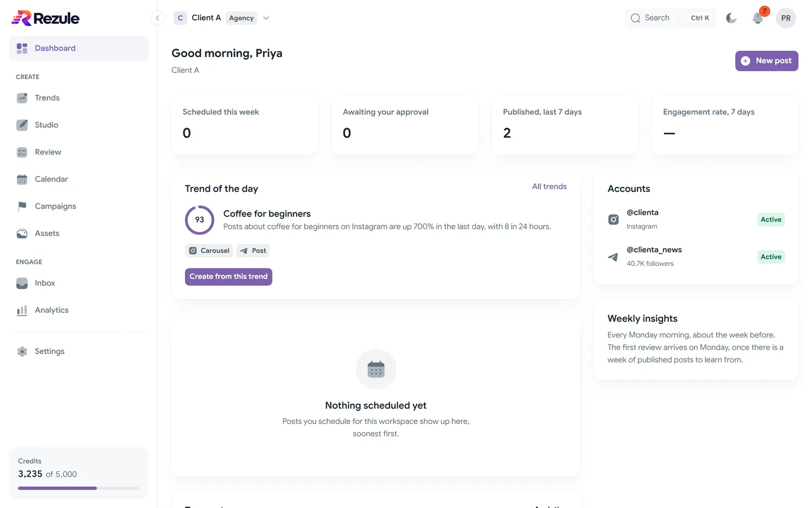Click the Post format chip
812x508 pixels.
click(x=253, y=251)
